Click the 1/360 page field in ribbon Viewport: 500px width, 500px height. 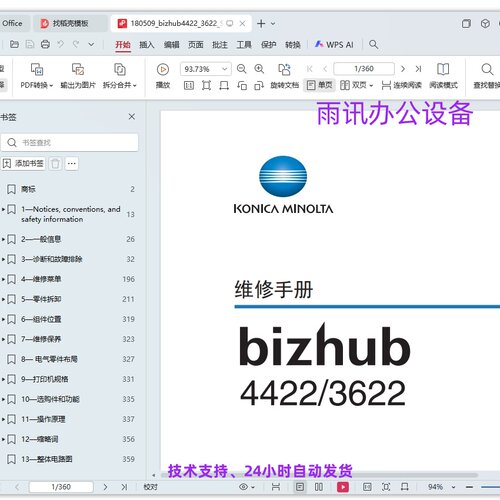[x=364, y=69]
